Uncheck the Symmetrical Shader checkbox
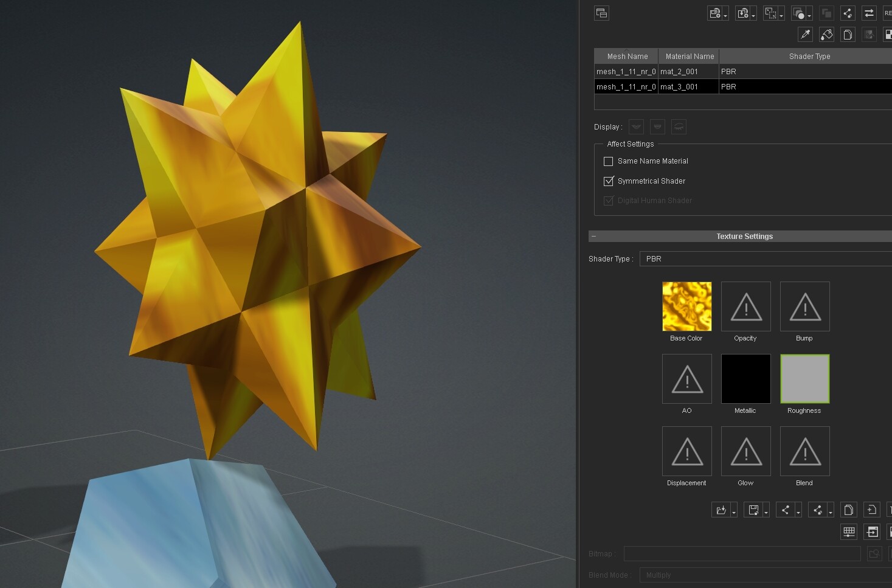This screenshot has width=892, height=588. [x=608, y=181]
